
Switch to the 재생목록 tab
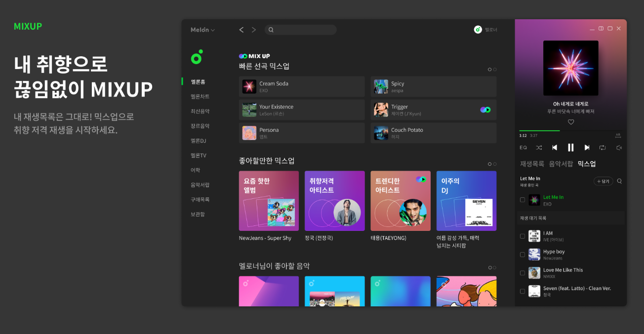pos(532,164)
